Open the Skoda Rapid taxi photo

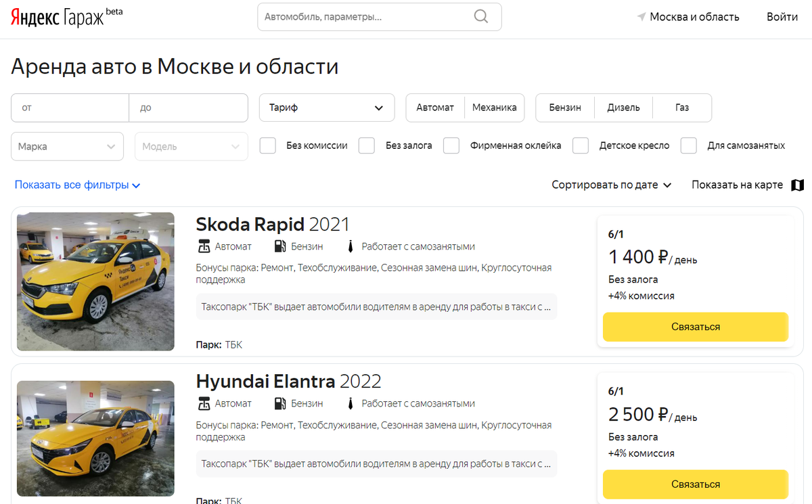(95, 281)
